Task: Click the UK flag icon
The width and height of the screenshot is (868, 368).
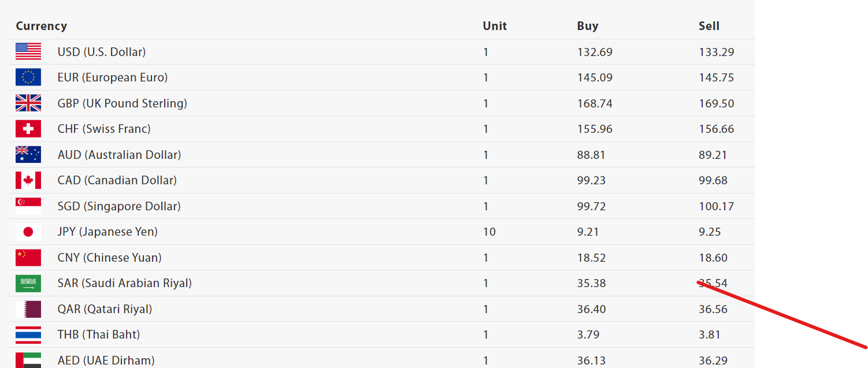Action: click(28, 103)
